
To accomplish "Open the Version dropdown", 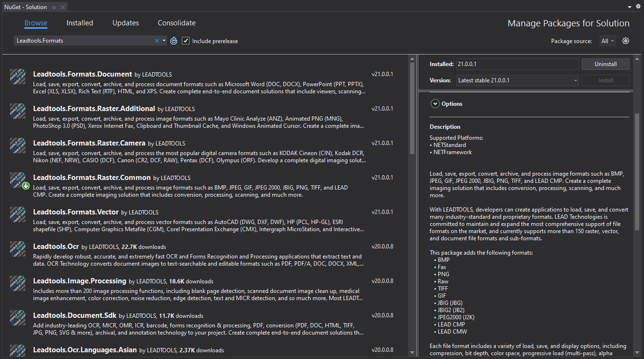I will (x=518, y=80).
